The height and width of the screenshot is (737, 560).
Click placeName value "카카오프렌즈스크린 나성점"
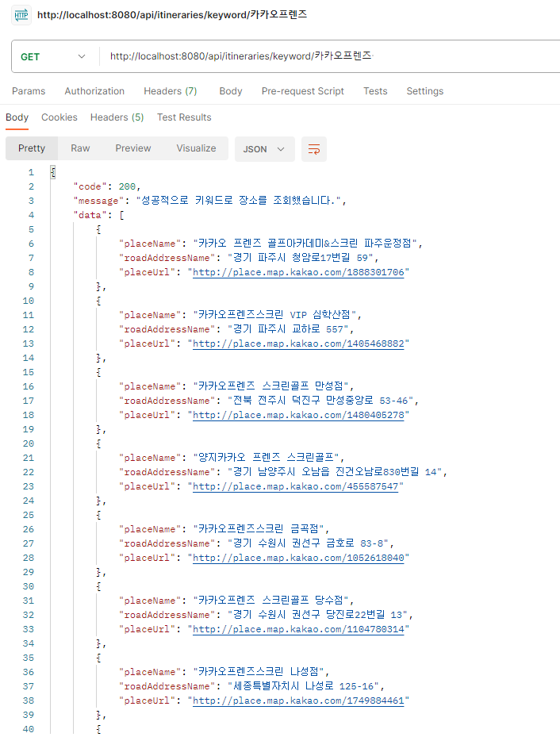(259, 672)
